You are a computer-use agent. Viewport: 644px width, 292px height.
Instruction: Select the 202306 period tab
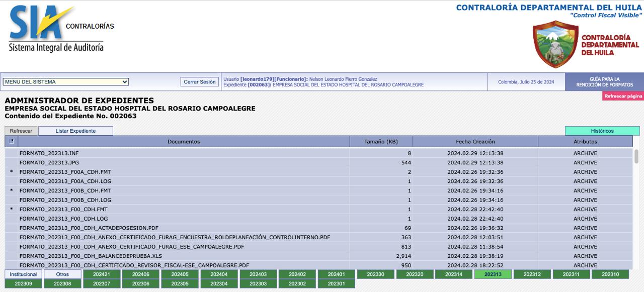(x=141, y=284)
